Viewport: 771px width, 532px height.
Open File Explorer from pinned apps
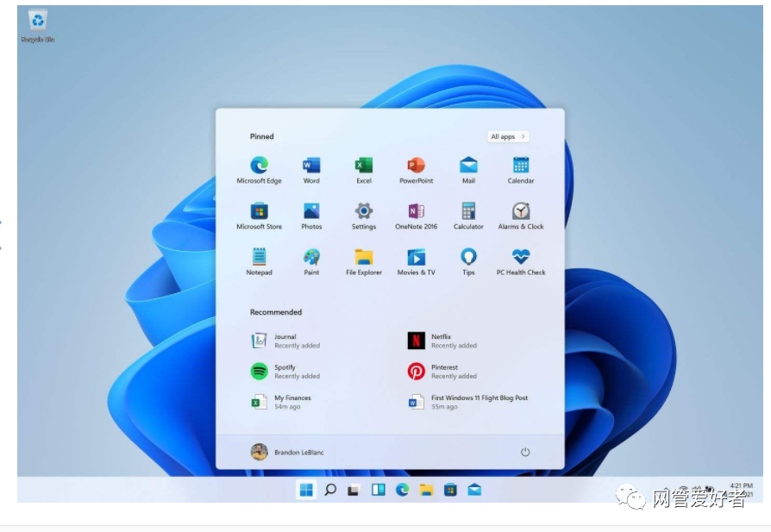click(x=364, y=261)
